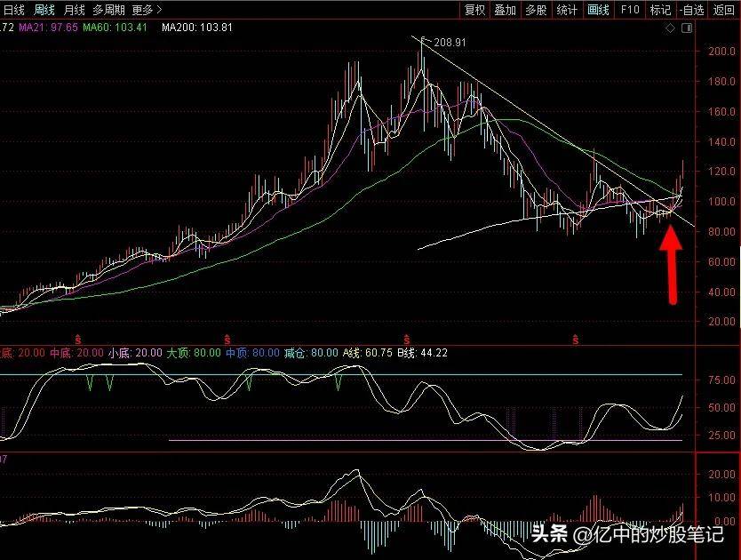Toggle the side panel icon beside the diamond

click(x=687, y=28)
